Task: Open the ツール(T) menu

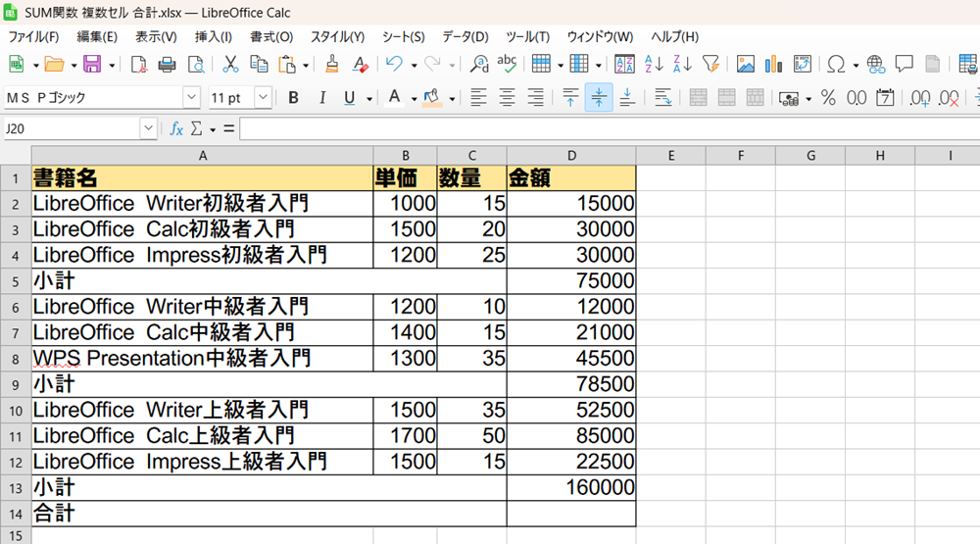Action: click(528, 37)
